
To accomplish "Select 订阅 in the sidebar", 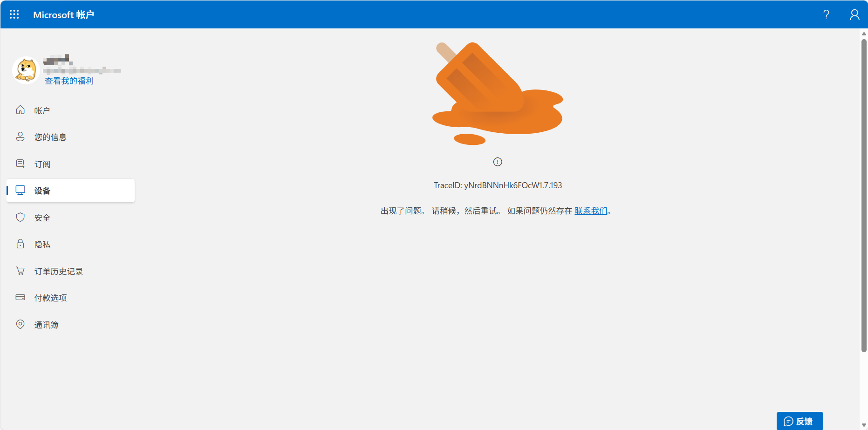I will 70,164.
